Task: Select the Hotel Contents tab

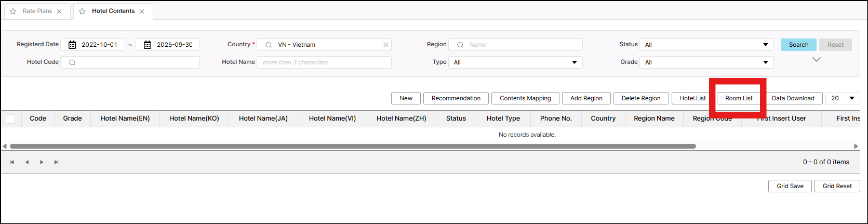Action: (113, 11)
